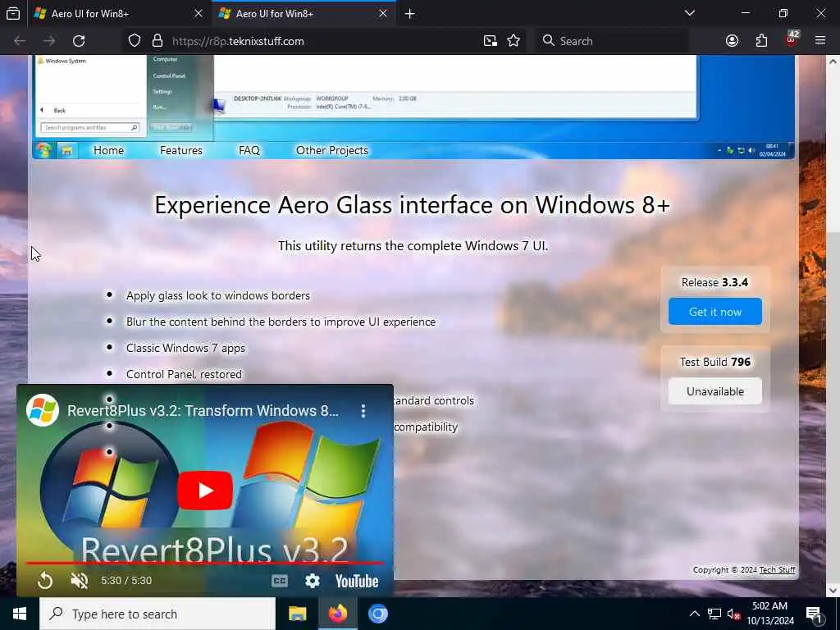Expand the list all tabs dropdown
Viewport: 840px width, 630px height.
point(690,13)
